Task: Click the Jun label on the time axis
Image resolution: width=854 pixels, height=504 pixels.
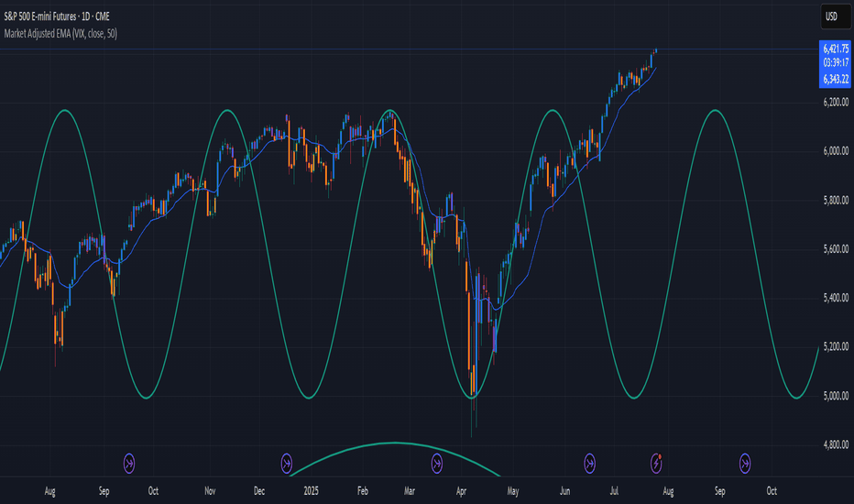Action: (x=564, y=491)
